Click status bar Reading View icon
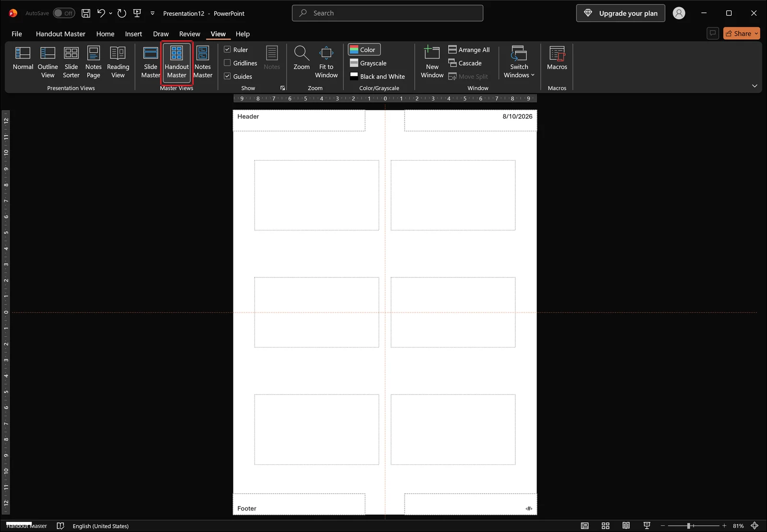 (626, 526)
